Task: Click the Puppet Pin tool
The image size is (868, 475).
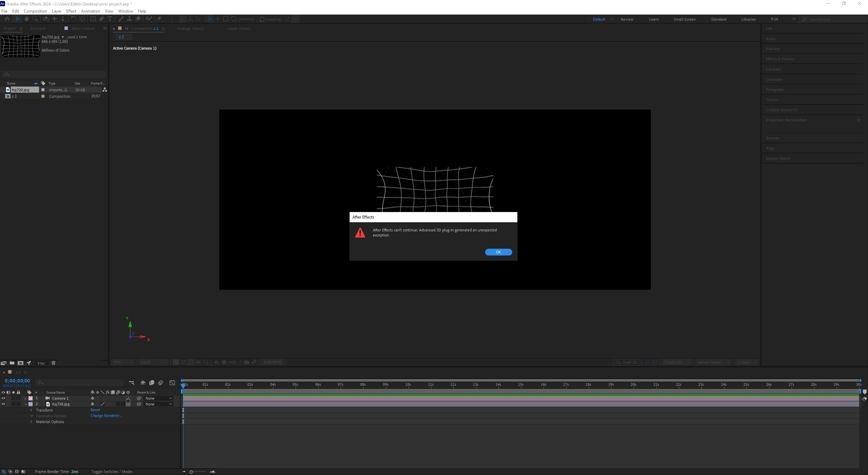Action: coord(159,19)
